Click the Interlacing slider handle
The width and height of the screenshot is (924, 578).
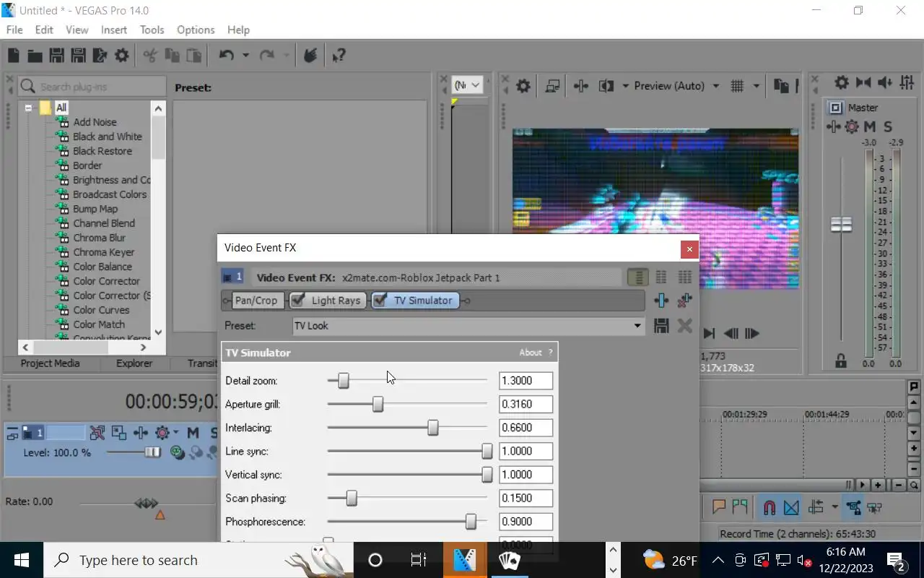[x=432, y=428]
